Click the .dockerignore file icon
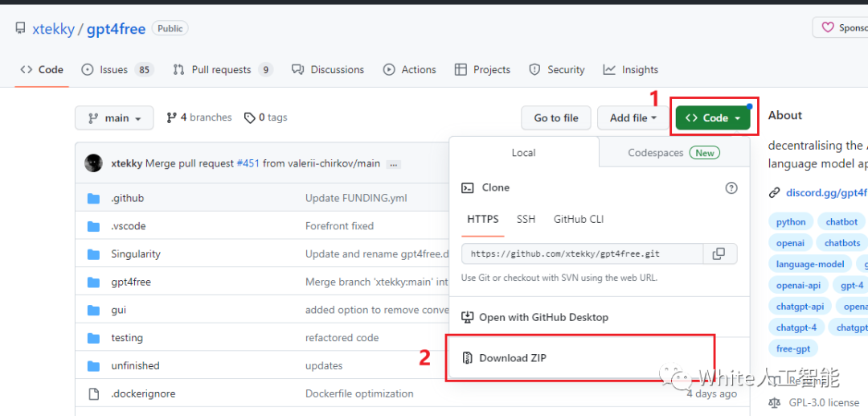868x416 pixels. coord(93,393)
